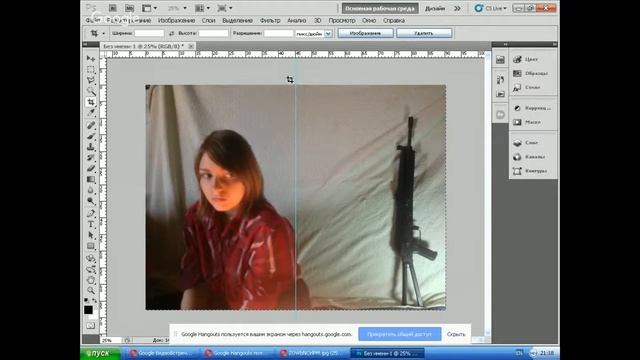Close the untitled document tab
The image size is (640, 360).
pyautogui.click(x=191, y=47)
